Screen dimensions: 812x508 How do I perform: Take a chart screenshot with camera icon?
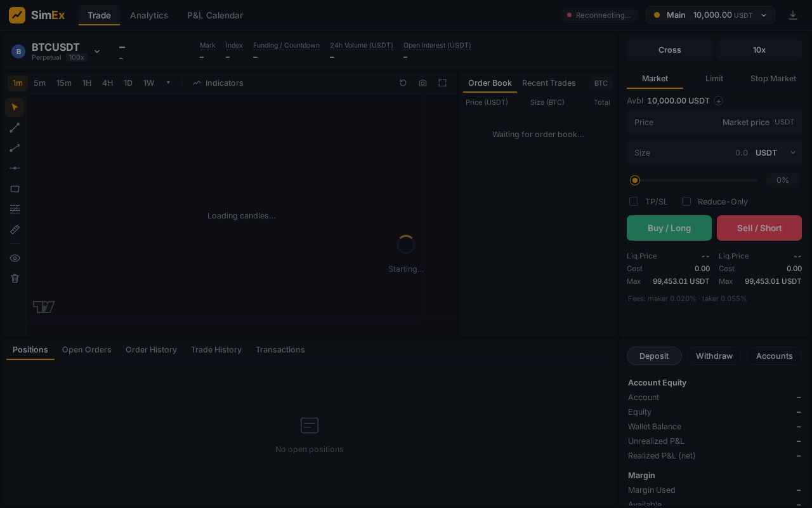pyautogui.click(x=422, y=83)
